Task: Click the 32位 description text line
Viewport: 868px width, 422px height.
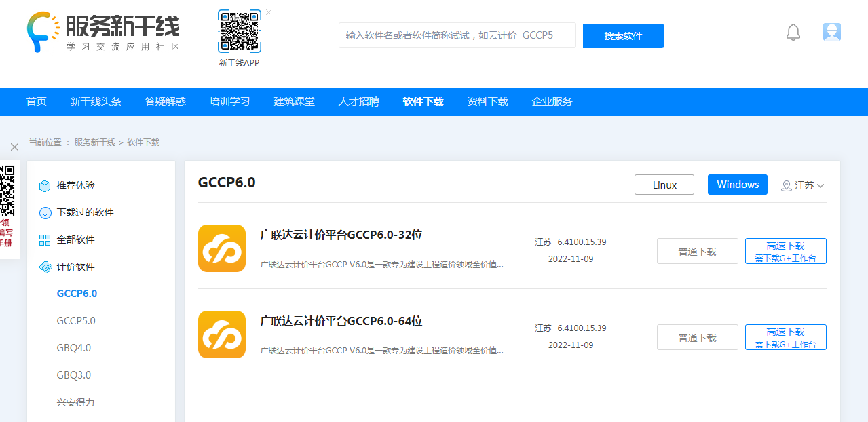Action: [382, 265]
